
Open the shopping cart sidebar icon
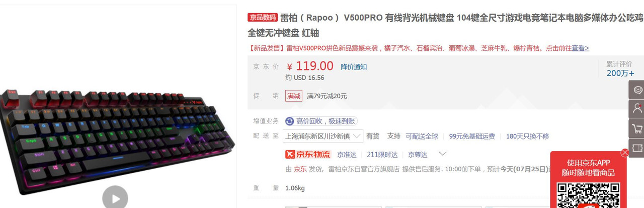pyautogui.click(x=637, y=128)
